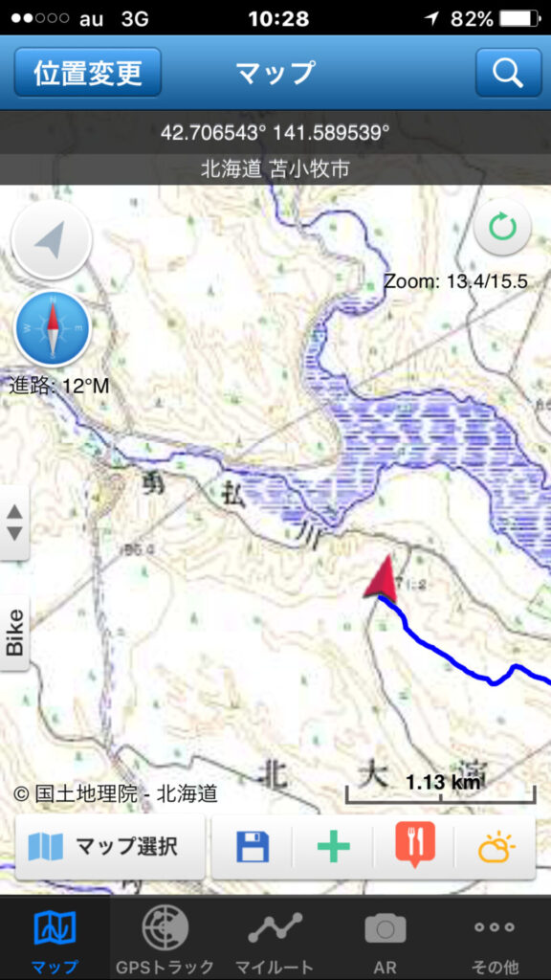Select the マップ tab in bottom bar

[x=55, y=938]
